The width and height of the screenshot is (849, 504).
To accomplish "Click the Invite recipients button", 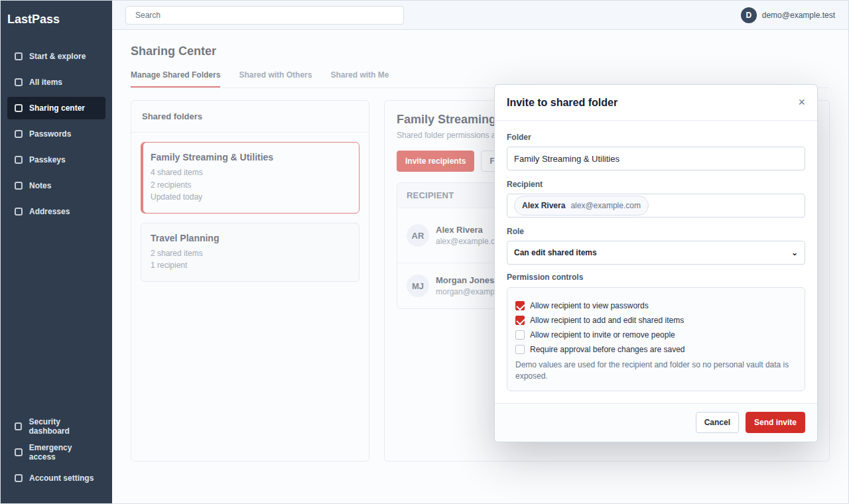I will 435,161.
